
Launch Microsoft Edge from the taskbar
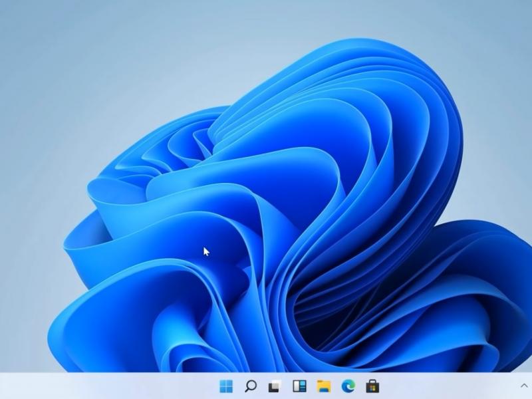click(348, 386)
